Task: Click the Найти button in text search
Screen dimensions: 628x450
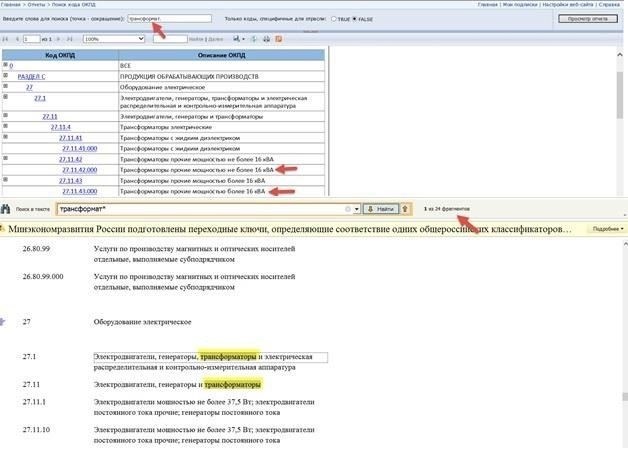Action: [381, 209]
